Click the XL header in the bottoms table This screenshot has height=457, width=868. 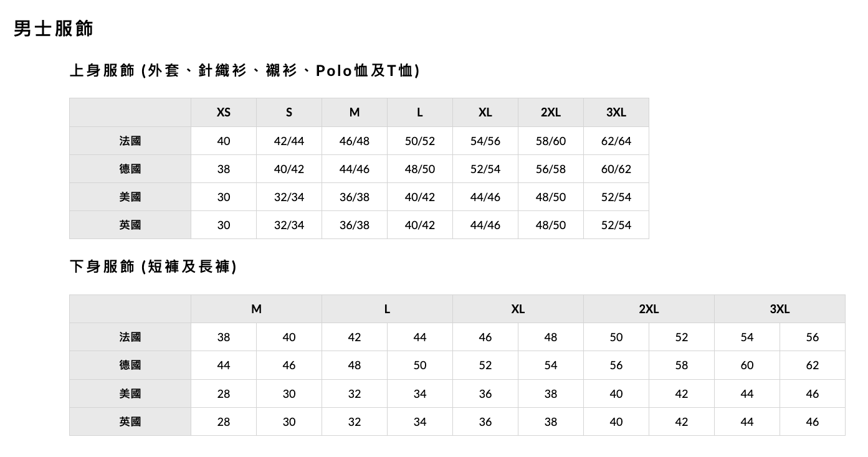tap(518, 309)
